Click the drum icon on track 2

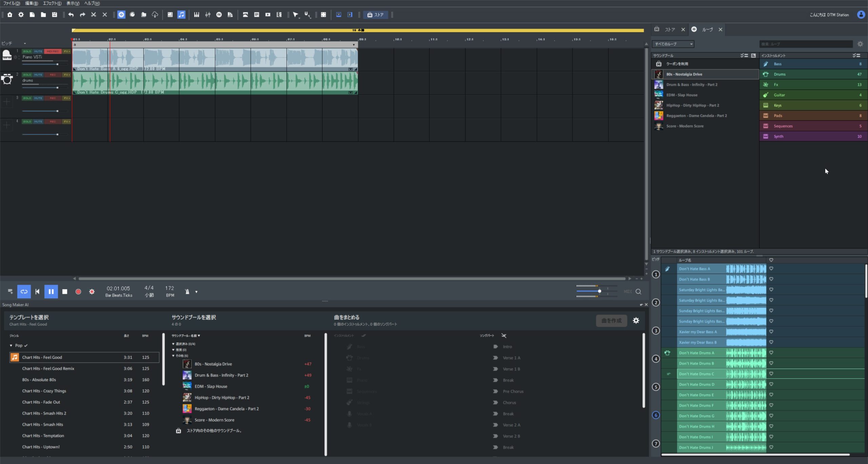[7, 79]
